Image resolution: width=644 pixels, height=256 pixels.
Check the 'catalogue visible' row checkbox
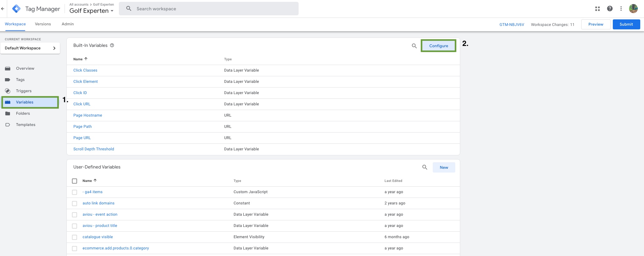(x=75, y=237)
